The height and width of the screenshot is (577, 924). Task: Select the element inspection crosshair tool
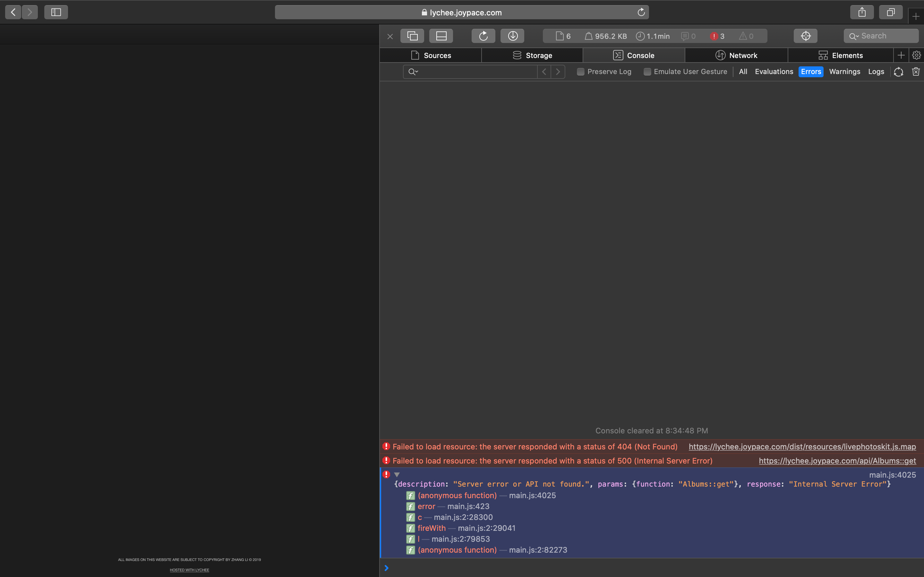click(806, 36)
